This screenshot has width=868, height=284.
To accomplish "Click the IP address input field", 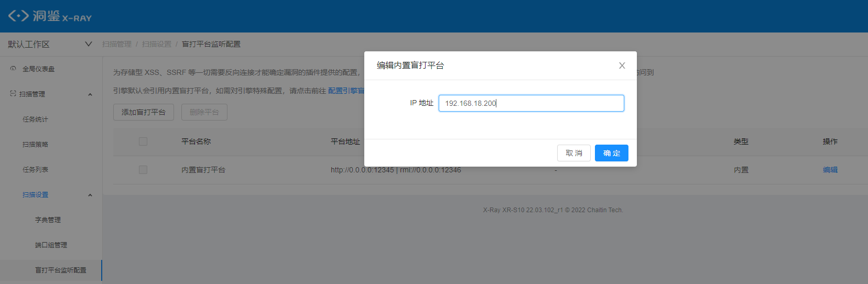I will pos(531,103).
